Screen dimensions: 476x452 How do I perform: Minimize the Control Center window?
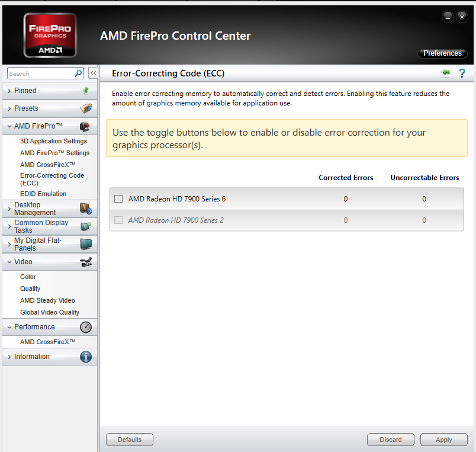pyautogui.click(x=448, y=17)
